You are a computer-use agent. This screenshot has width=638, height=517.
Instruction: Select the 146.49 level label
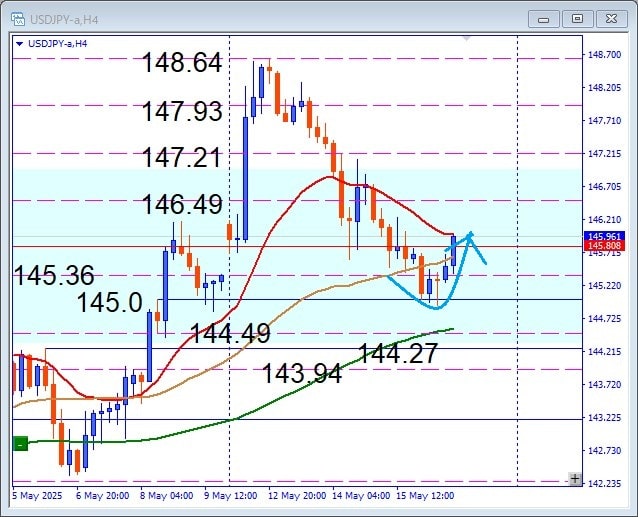click(x=182, y=204)
